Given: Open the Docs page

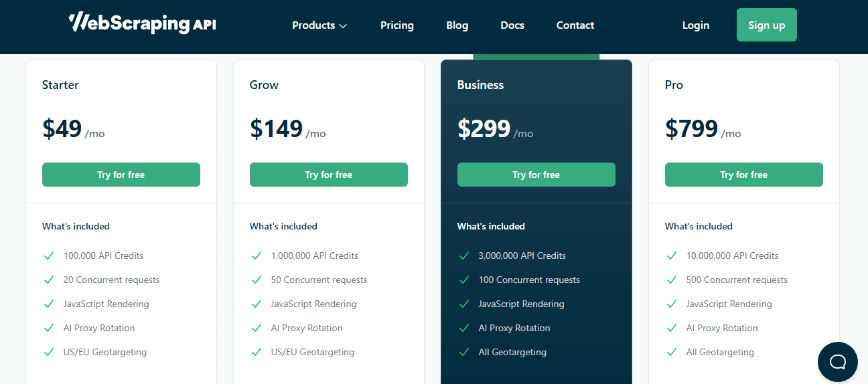Looking at the screenshot, I should (x=512, y=25).
